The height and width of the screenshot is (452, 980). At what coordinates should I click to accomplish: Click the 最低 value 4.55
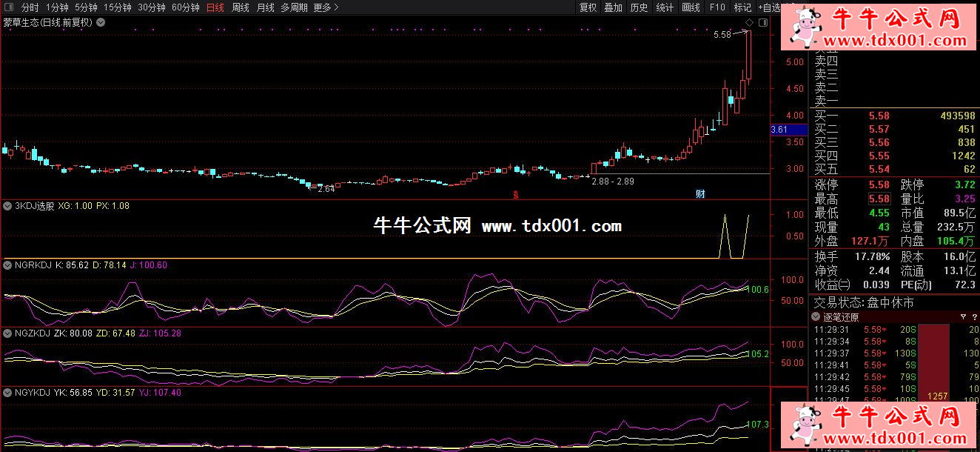[879, 213]
